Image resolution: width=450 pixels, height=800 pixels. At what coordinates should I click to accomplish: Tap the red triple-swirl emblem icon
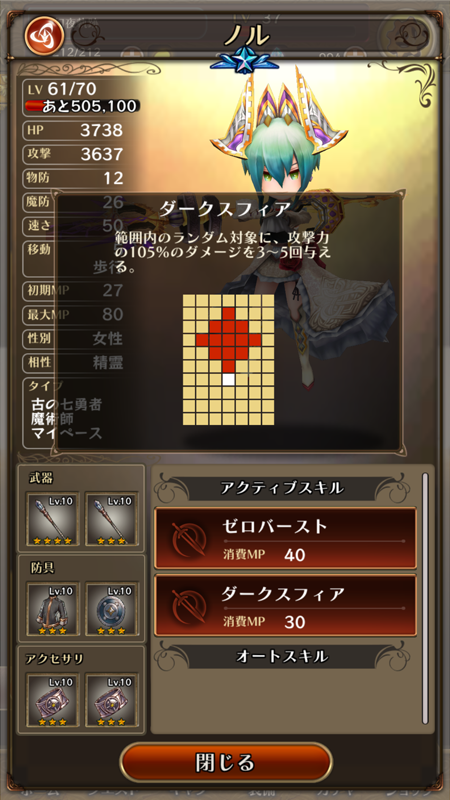[x=43, y=35]
